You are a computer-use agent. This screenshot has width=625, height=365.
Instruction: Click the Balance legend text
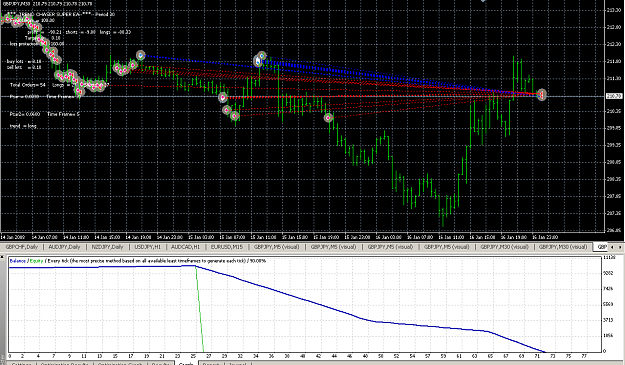(17, 261)
